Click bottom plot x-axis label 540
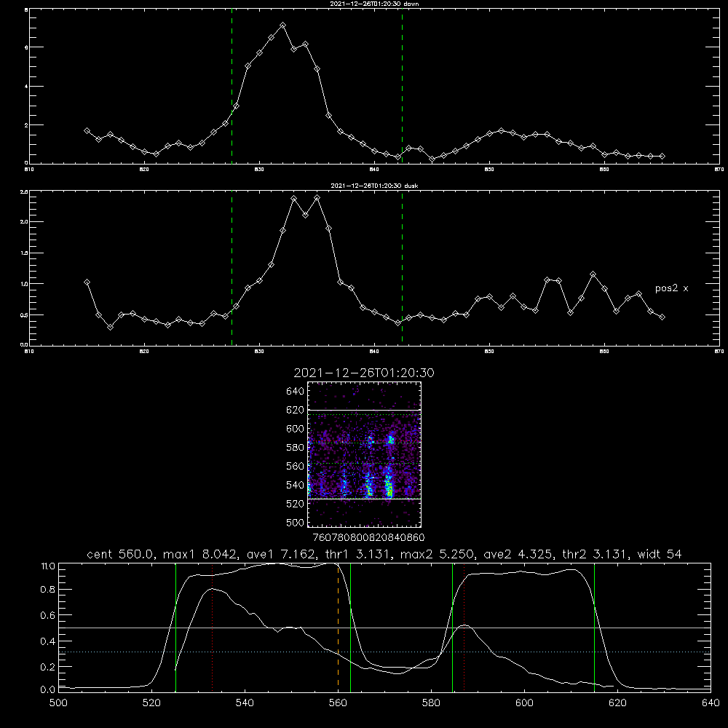This screenshot has width=728, height=728. point(245,703)
